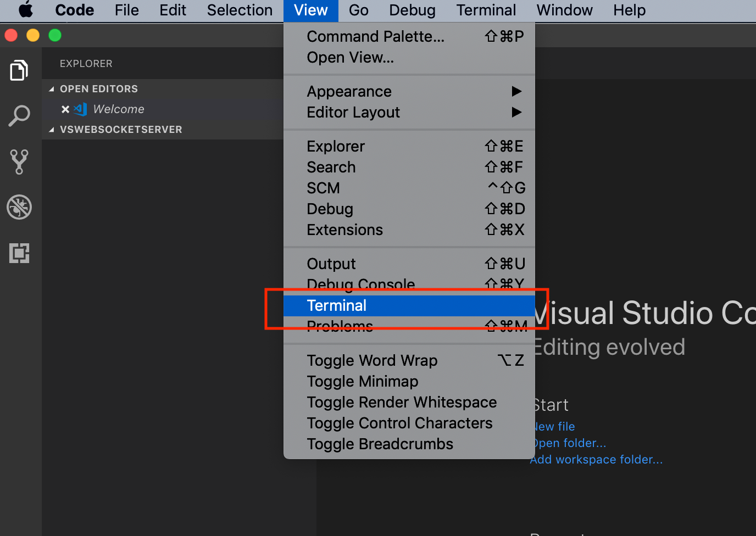Select Search in the View menu
756x536 pixels.
point(409,167)
